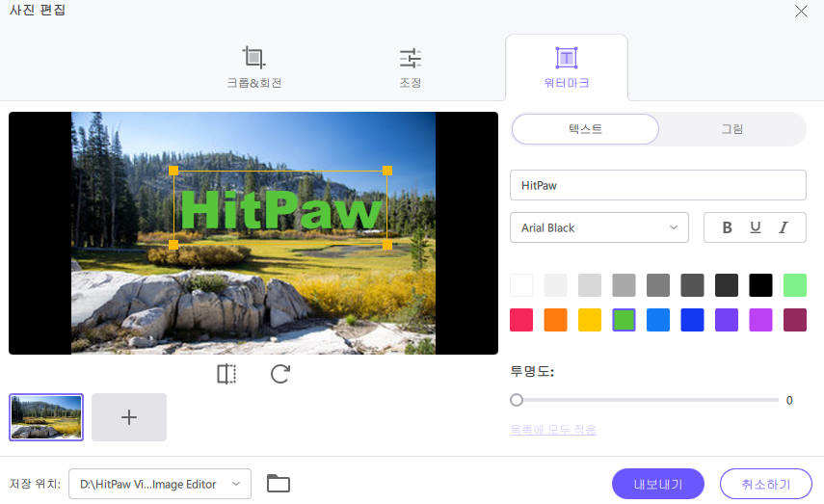
Task: Click the crop & rotate tab icon
Action: 254,57
